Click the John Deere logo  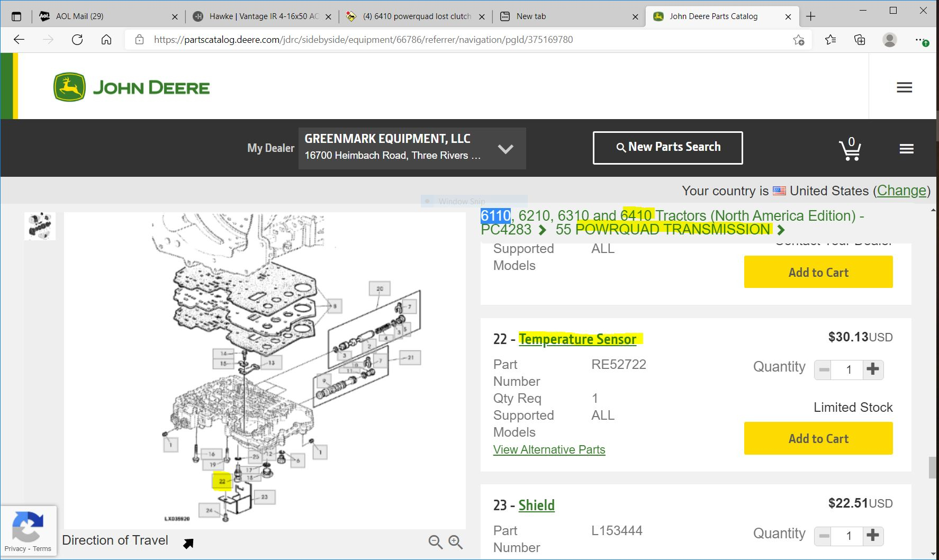[131, 87]
